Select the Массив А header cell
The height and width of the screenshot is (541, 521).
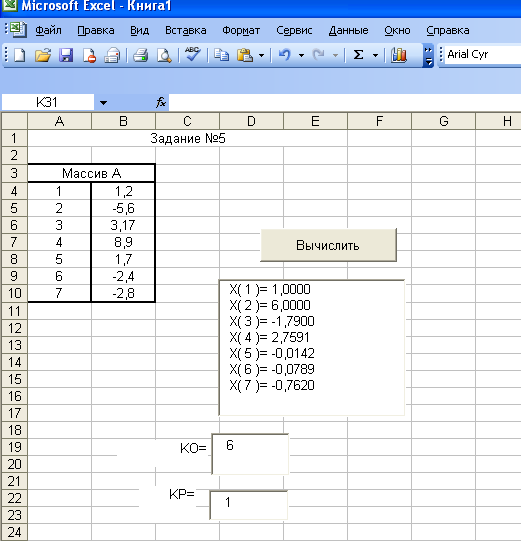click(x=91, y=173)
